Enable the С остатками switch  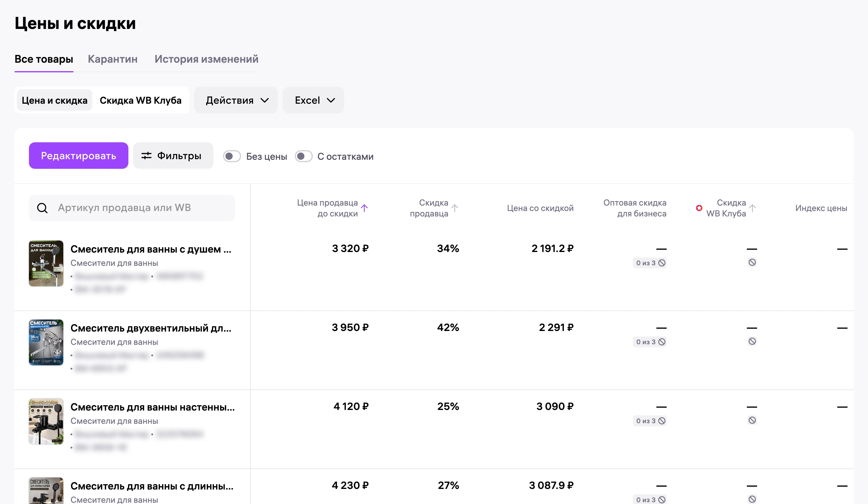[303, 156]
